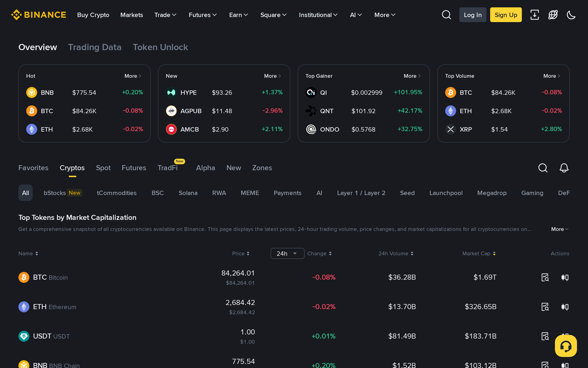Expand the Trade menu

tap(165, 15)
